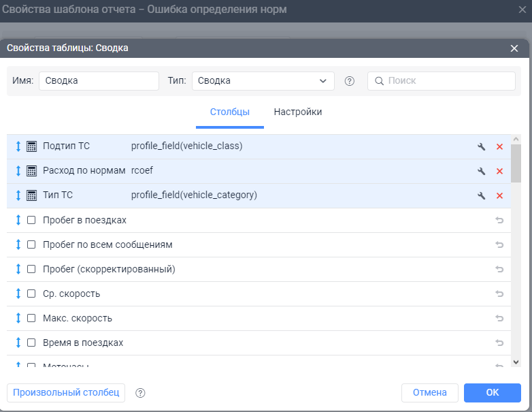This screenshot has height=412, width=532.
Task: Confirm with the OK button
Action: [492, 393]
